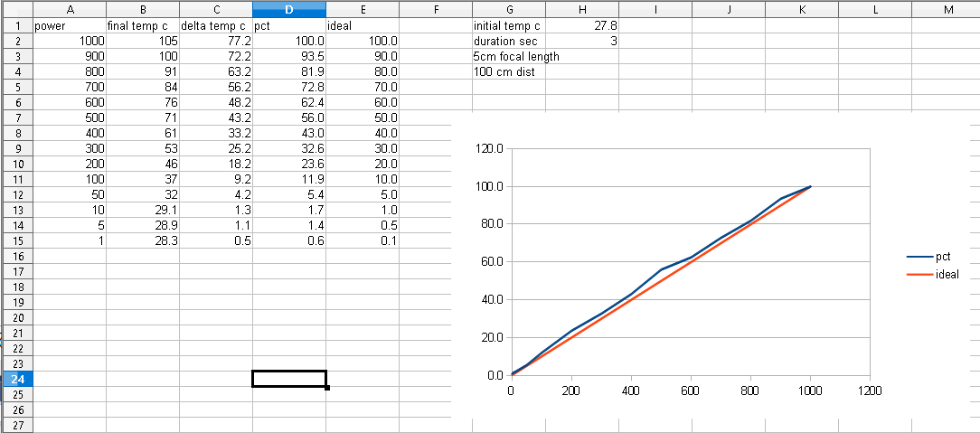Viewport: 980px width, 433px height.
Task: Select column G header
Action: point(509,9)
